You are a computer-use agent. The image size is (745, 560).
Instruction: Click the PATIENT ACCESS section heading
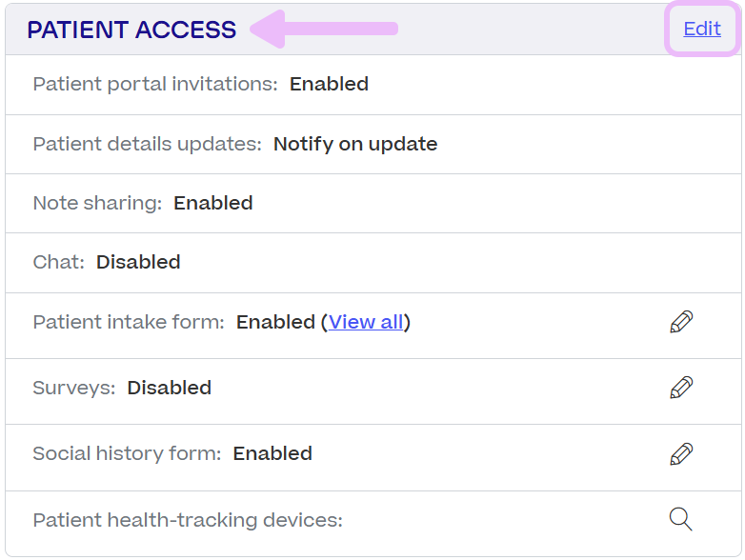click(x=131, y=30)
